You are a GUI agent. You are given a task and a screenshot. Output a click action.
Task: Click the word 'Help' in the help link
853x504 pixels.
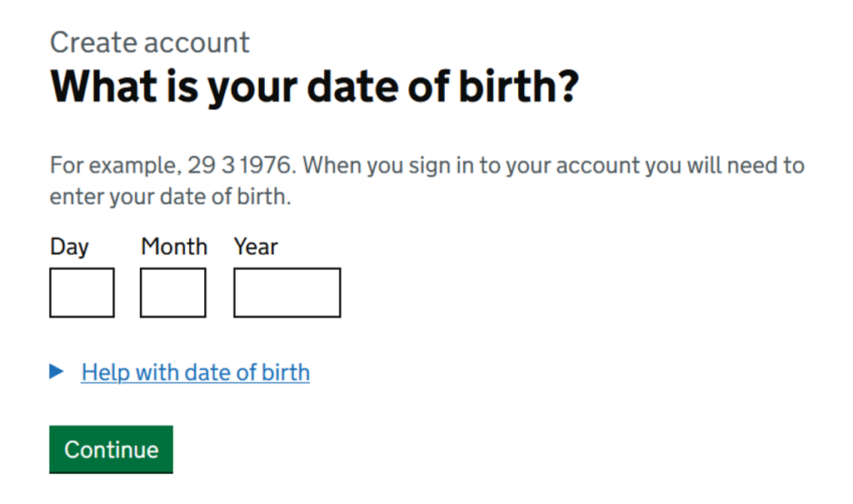(x=106, y=372)
